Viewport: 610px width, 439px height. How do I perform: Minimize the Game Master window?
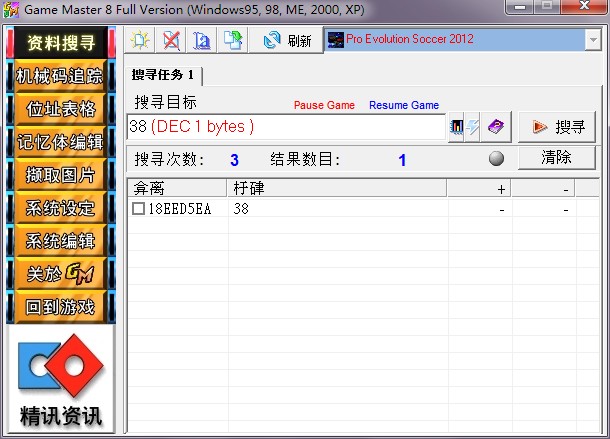(520, 7)
